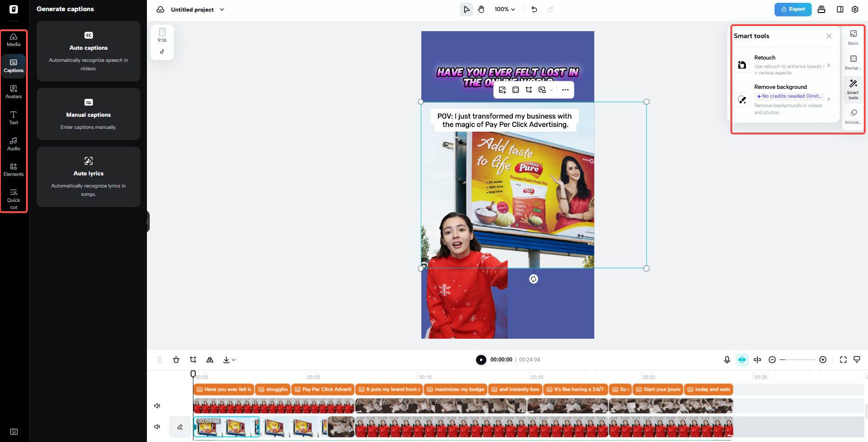Activate the Select pointer tool

466,9
